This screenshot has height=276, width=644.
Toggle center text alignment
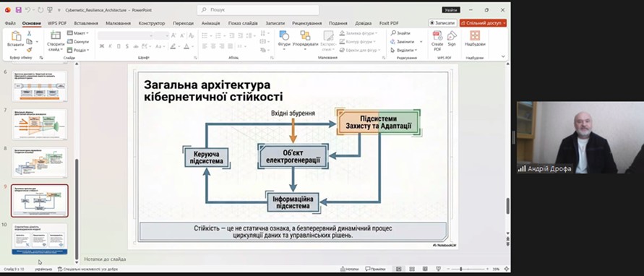pyautogui.click(x=213, y=46)
